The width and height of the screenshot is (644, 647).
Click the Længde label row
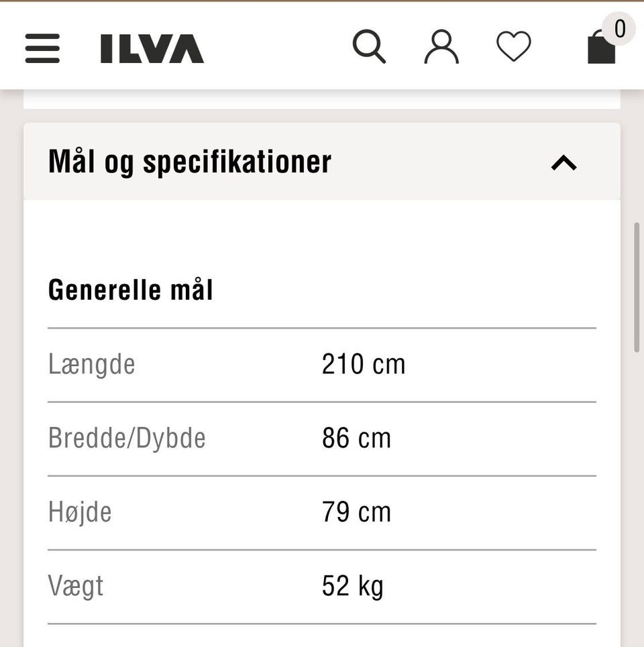pos(322,365)
